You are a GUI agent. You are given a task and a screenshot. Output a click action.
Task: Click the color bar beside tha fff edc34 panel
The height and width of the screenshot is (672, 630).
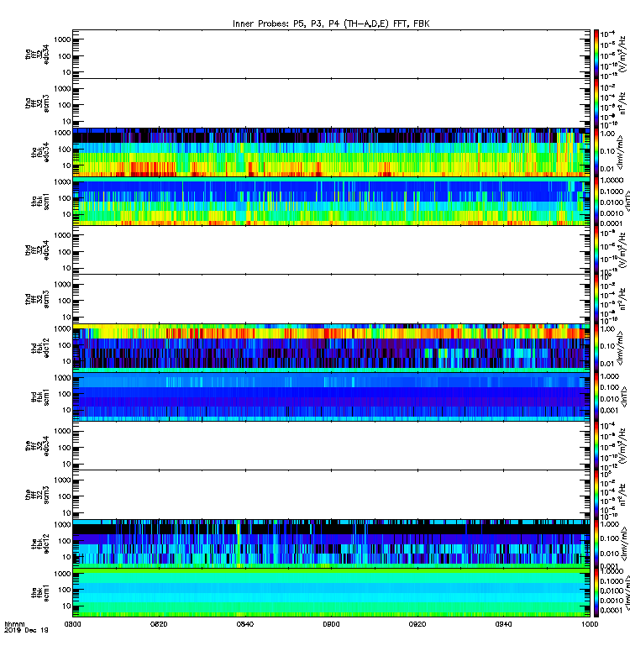click(596, 54)
